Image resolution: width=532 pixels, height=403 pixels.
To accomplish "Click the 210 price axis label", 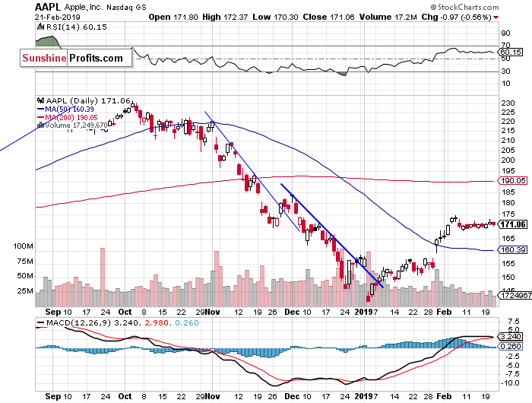I will (x=508, y=141).
